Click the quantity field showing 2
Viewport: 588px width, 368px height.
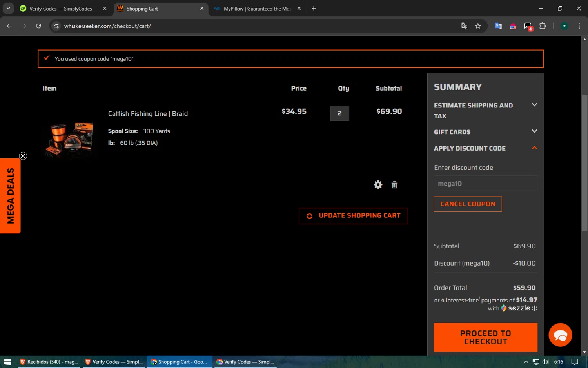[x=339, y=113]
